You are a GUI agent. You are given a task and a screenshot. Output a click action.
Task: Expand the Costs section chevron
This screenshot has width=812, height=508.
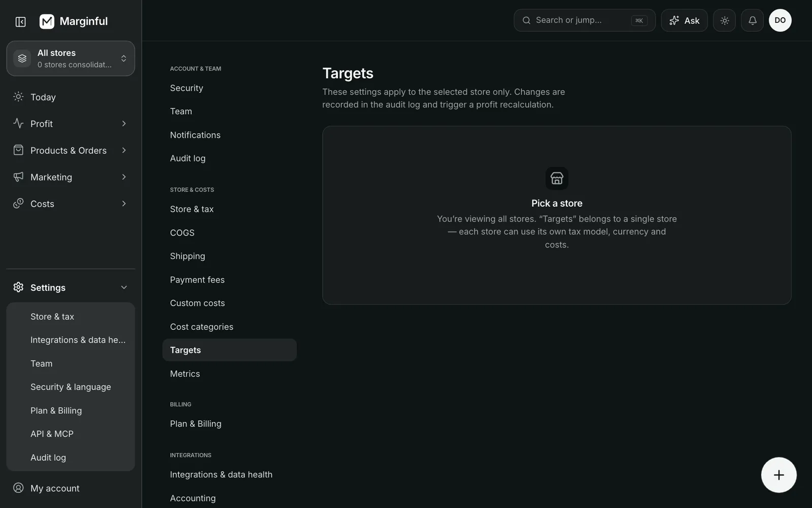pyautogui.click(x=124, y=204)
